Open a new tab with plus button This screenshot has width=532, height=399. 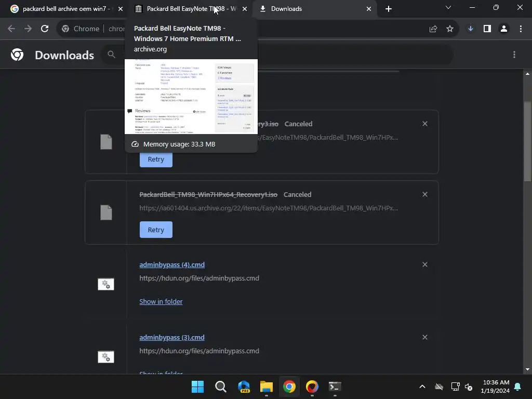(389, 9)
